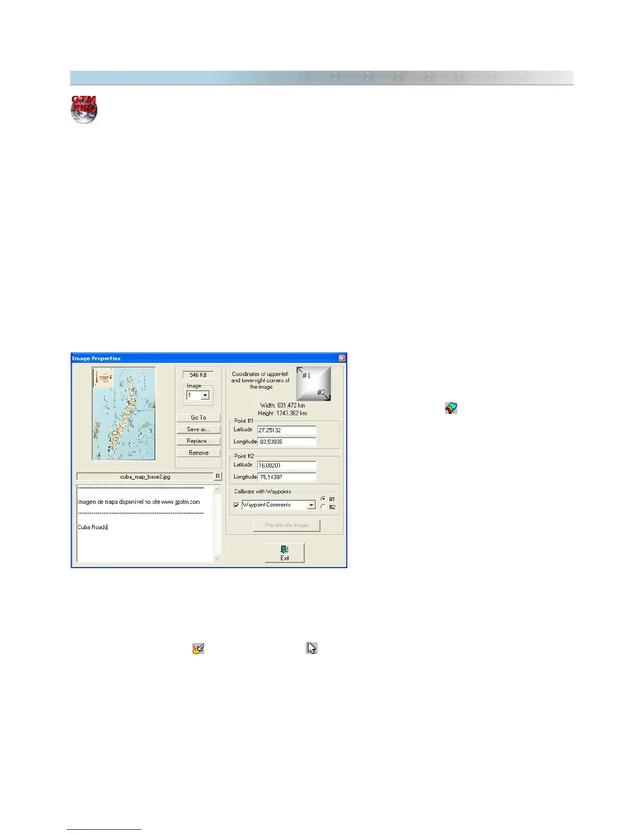This screenshot has height=834, width=644.
Task: Click the Remove button
Action: coord(198,453)
